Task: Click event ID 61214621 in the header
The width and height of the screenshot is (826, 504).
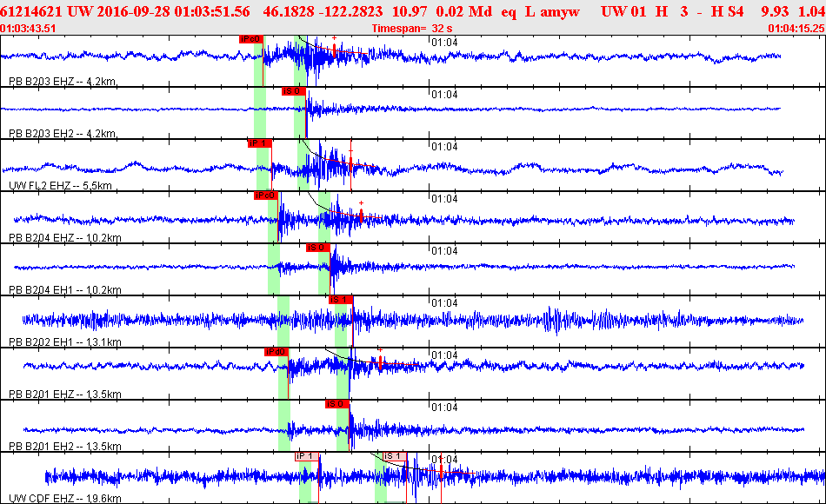Action: tap(31, 11)
